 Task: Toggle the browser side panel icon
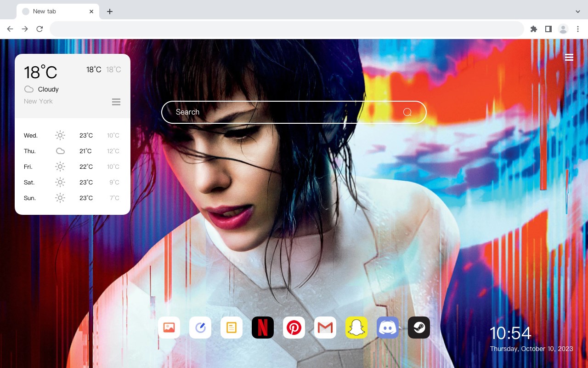point(548,29)
